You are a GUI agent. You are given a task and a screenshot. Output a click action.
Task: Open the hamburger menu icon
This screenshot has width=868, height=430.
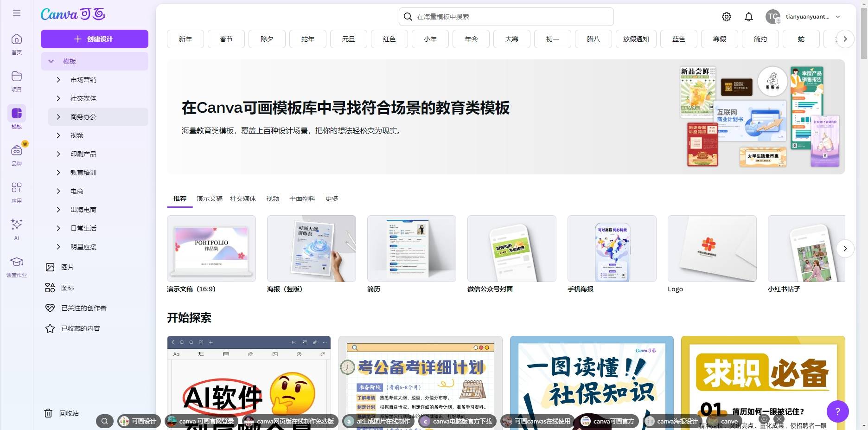(x=17, y=13)
